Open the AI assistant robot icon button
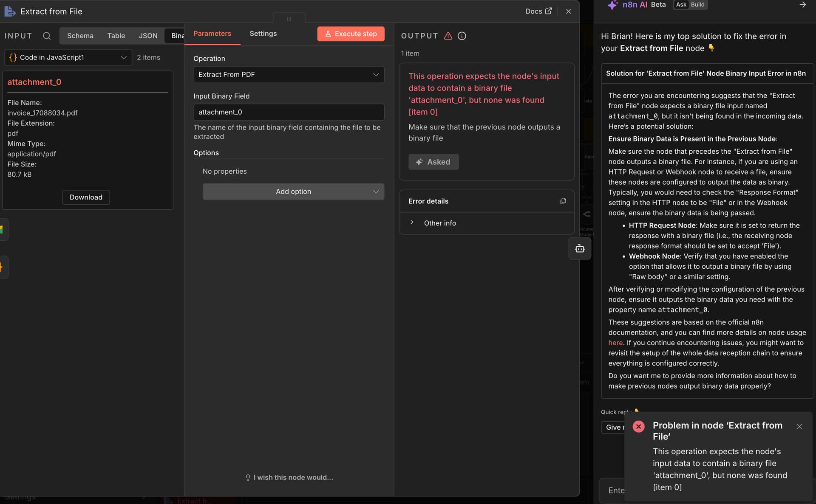The image size is (816, 504). pyautogui.click(x=580, y=249)
